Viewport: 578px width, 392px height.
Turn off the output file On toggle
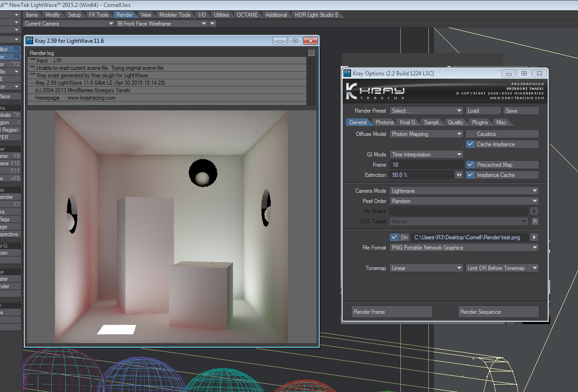[x=395, y=237]
